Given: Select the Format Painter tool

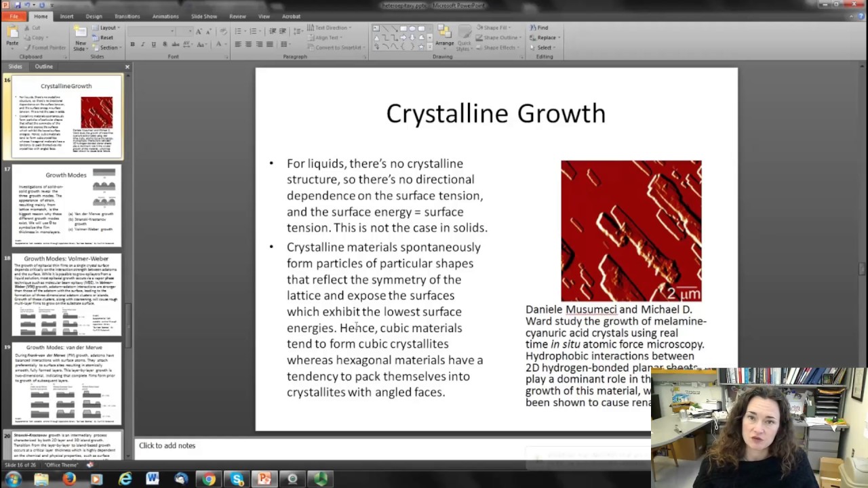Looking at the screenshot, I should pos(45,47).
